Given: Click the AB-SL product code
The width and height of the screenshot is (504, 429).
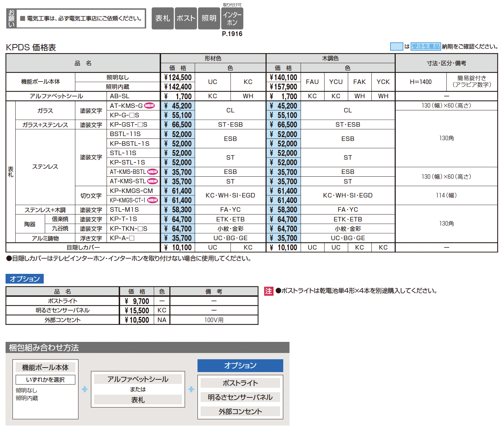Looking at the screenshot, I should click(x=120, y=96).
